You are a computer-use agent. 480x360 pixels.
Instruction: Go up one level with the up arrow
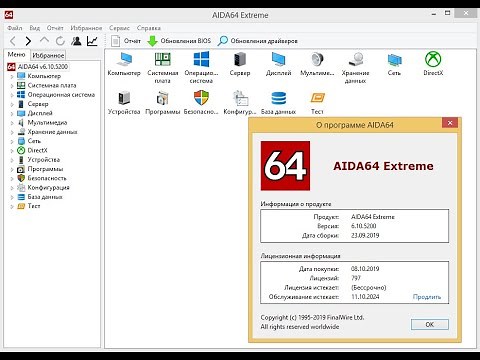pyautogui.click(x=44, y=40)
